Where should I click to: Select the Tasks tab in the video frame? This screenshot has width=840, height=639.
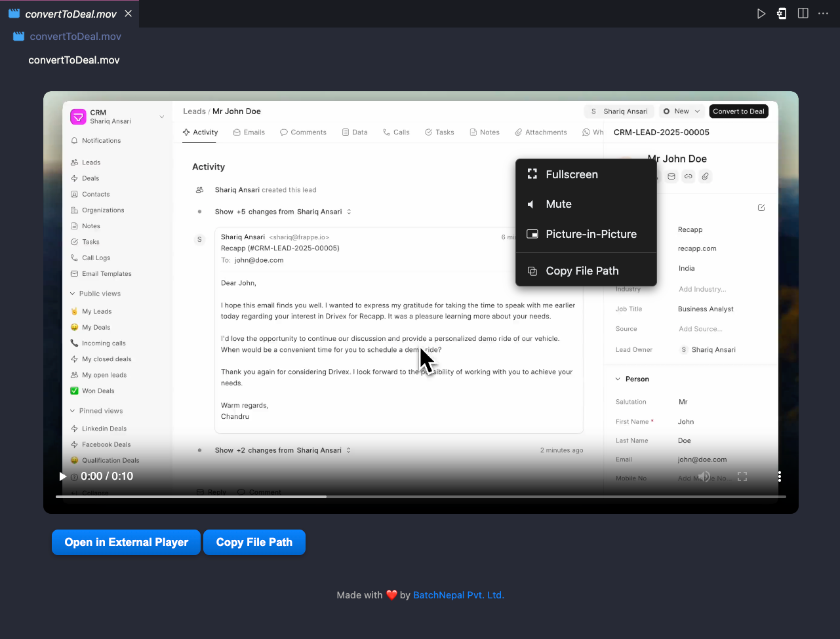tap(439, 132)
